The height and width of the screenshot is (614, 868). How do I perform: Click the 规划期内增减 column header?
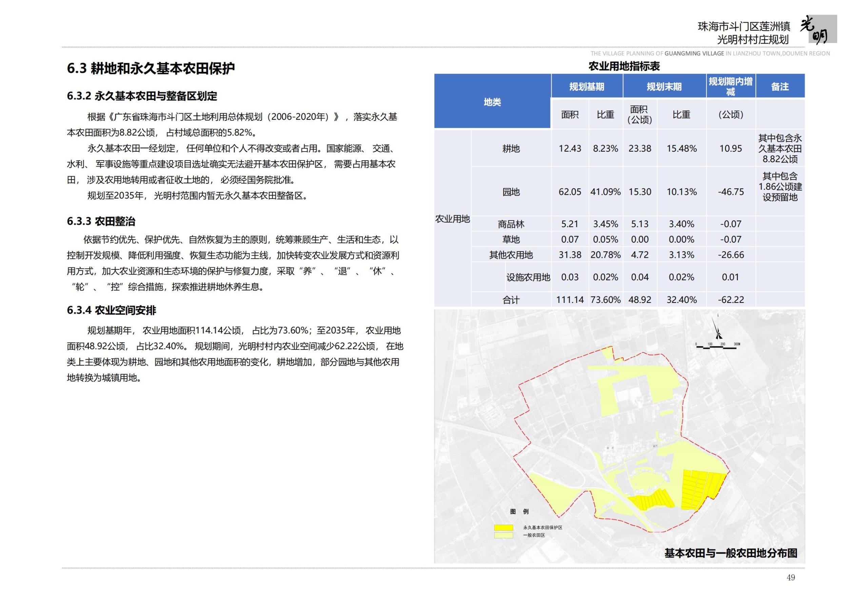[730, 87]
